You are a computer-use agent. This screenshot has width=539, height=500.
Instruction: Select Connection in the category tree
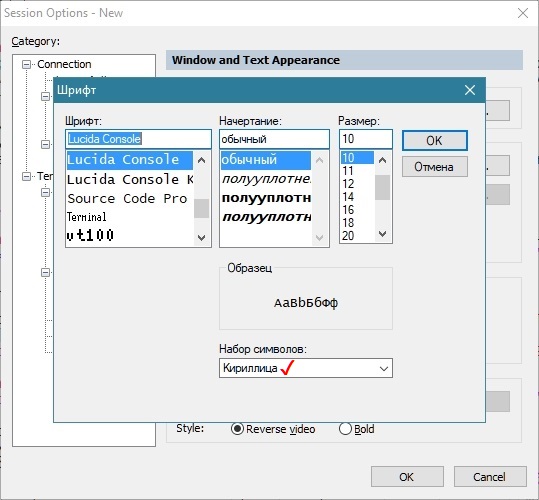[64, 64]
